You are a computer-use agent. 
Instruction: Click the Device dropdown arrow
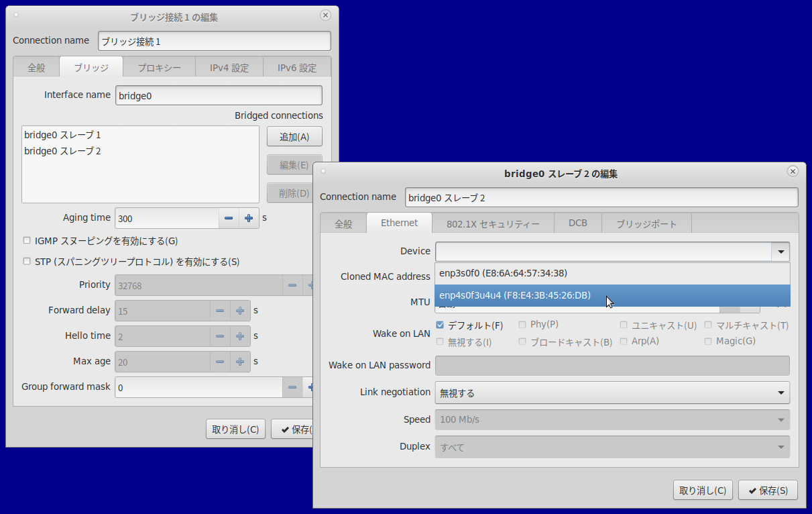780,252
